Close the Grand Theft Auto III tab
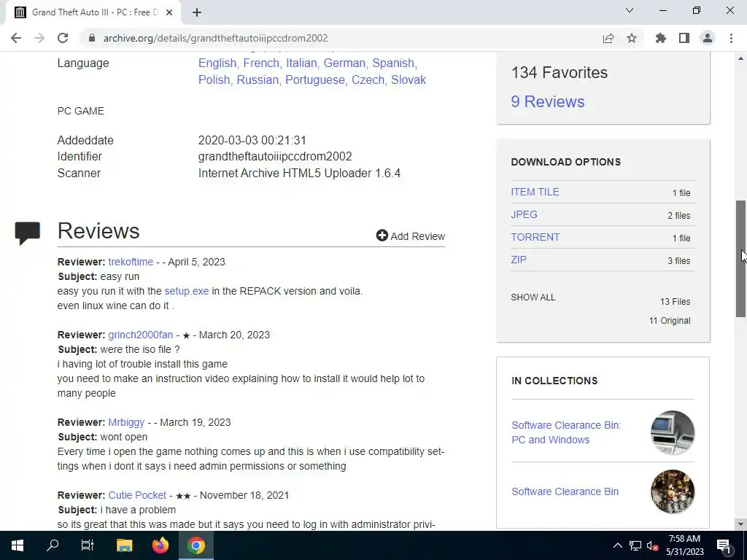Viewport: 747px width, 560px height. tap(169, 12)
